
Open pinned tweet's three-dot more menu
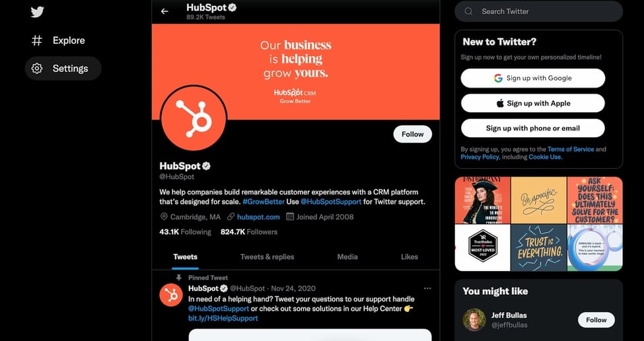pos(427,288)
